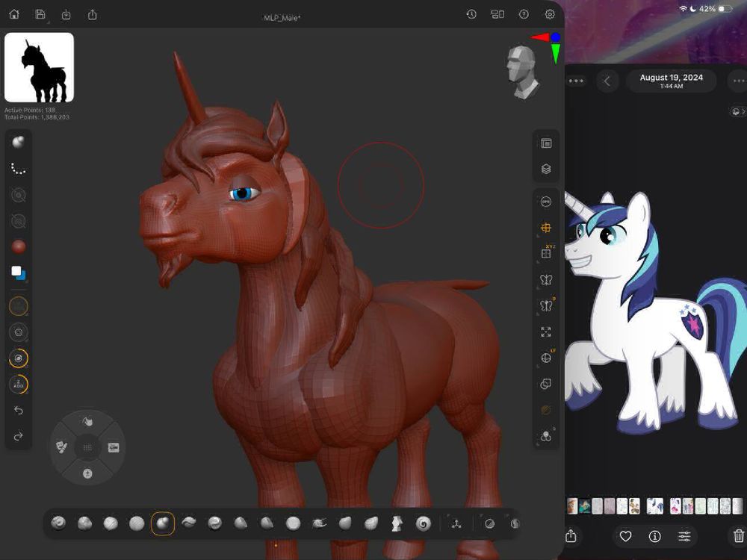Tap the Wi-Fi status indicator

(684, 8)
